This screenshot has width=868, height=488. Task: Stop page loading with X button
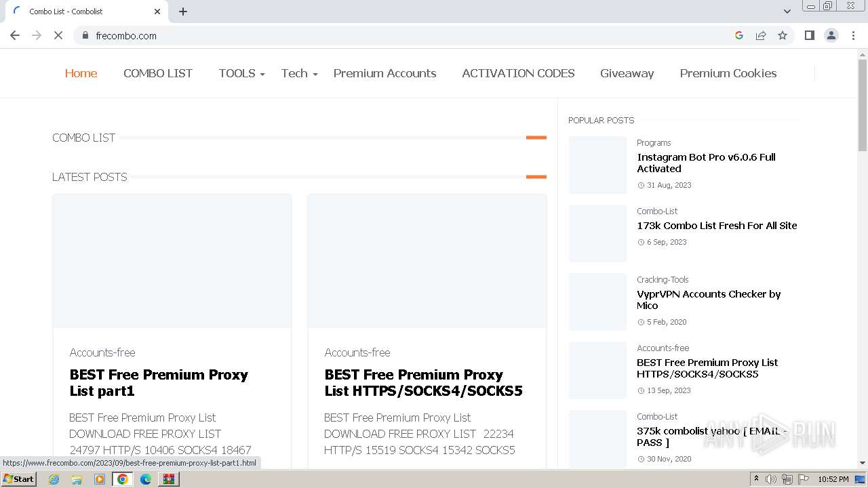[58, 35]
